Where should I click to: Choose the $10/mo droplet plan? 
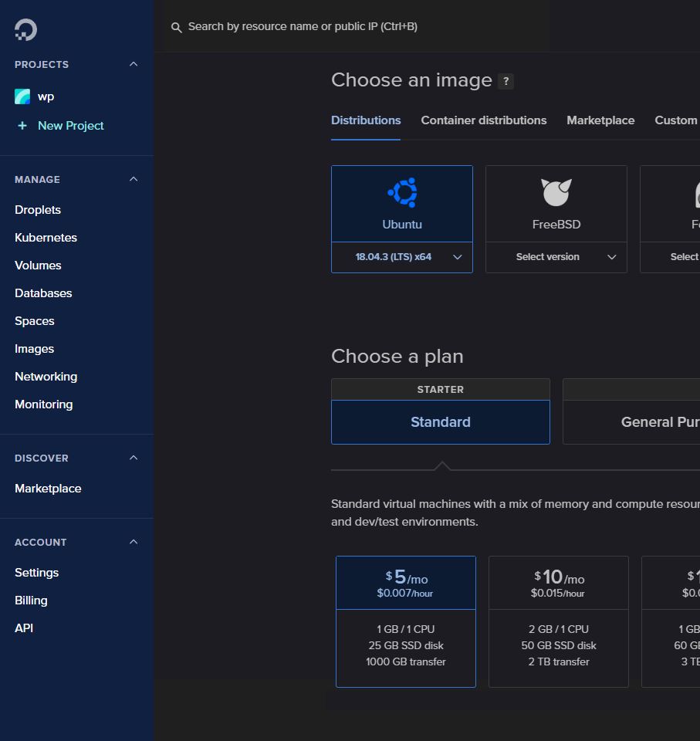559,621
